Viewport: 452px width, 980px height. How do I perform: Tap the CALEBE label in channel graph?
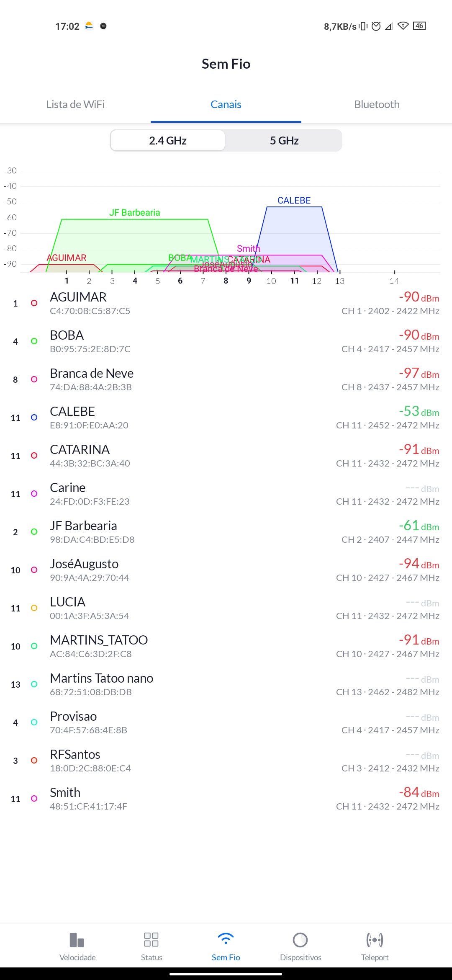pyautogui.click(x=294, y=201)
